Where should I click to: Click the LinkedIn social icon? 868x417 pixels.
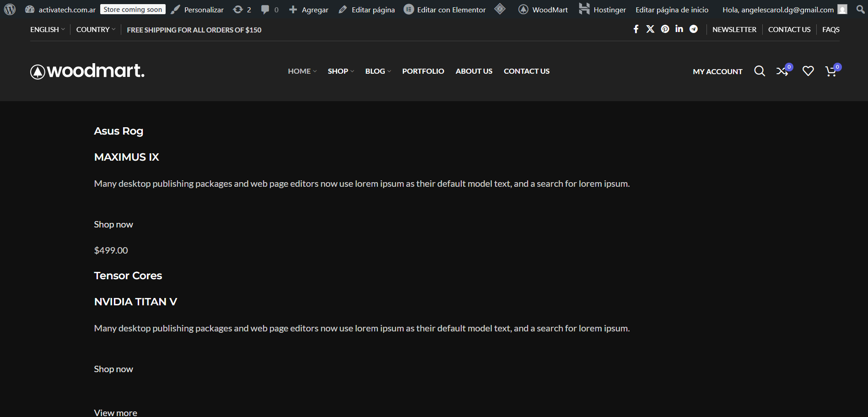(x=679, y=29)
